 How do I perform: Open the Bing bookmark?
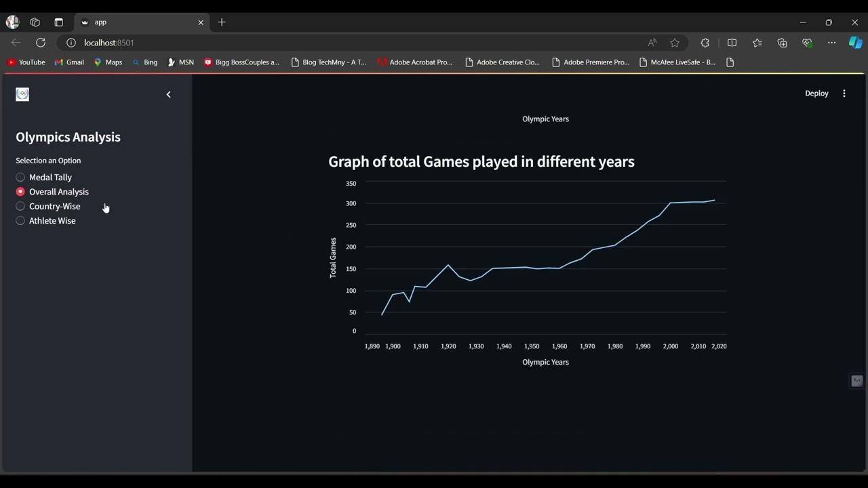click(144, 62)
